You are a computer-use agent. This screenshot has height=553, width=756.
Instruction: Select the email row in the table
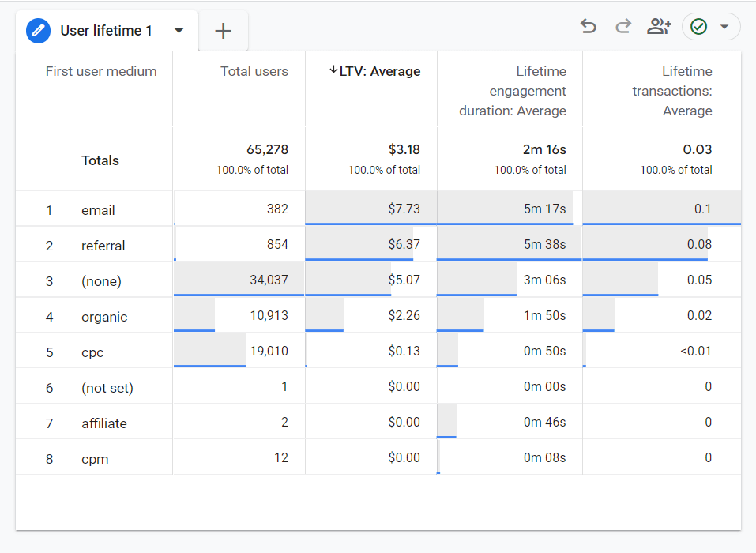coord(100,209)
